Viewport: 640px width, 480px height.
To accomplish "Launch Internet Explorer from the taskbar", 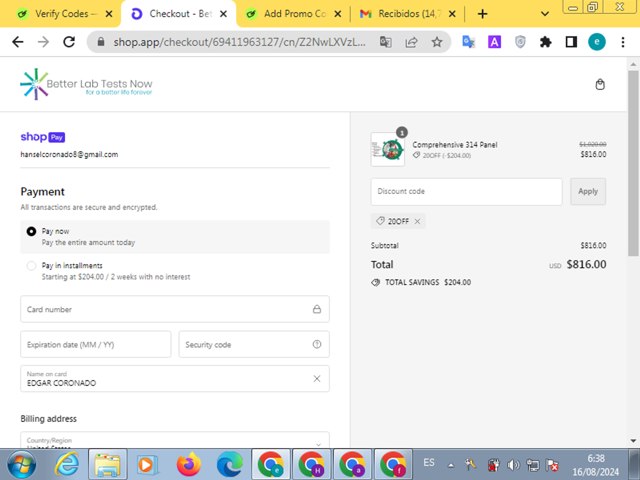I will tap(67, 464).
